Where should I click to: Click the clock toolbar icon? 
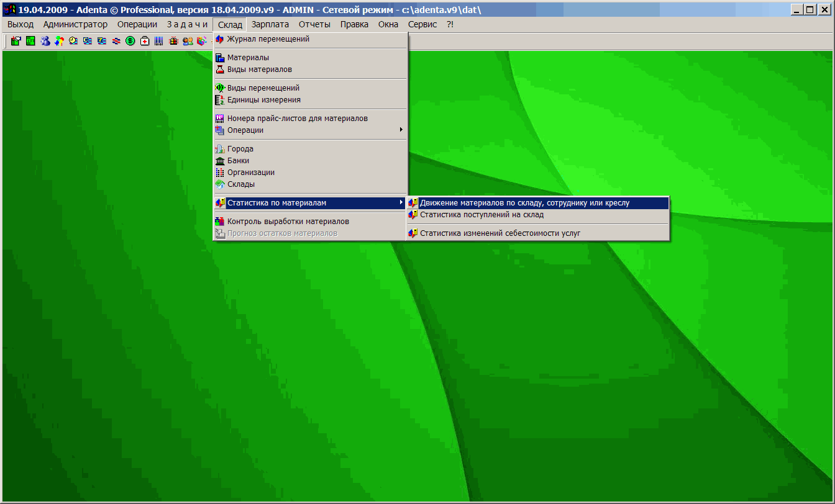[x=73, y=41]
